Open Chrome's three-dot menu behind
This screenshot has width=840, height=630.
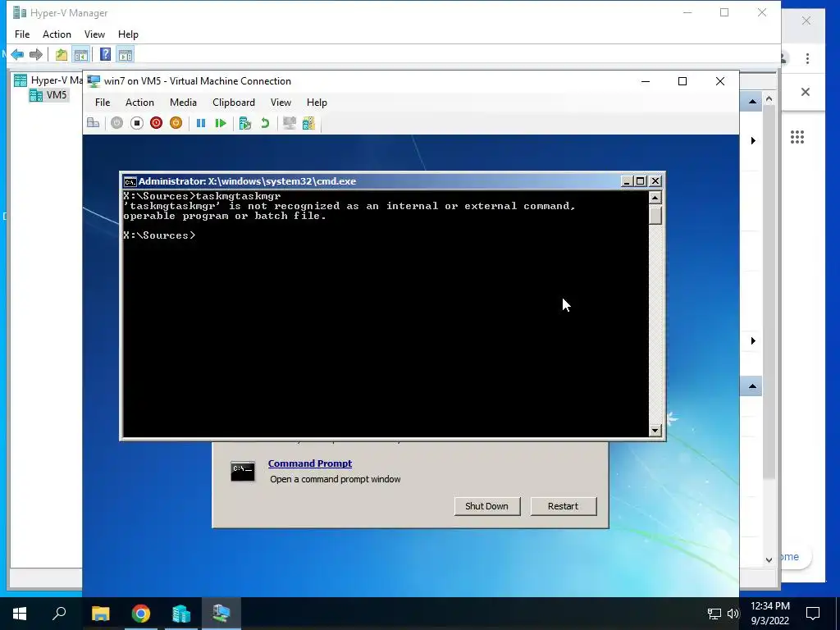pyautogui.click(x=807, y=58)
